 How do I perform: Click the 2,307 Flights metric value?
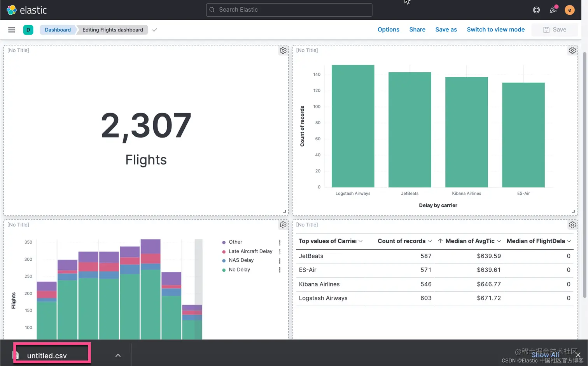click(x=146, y=126)
